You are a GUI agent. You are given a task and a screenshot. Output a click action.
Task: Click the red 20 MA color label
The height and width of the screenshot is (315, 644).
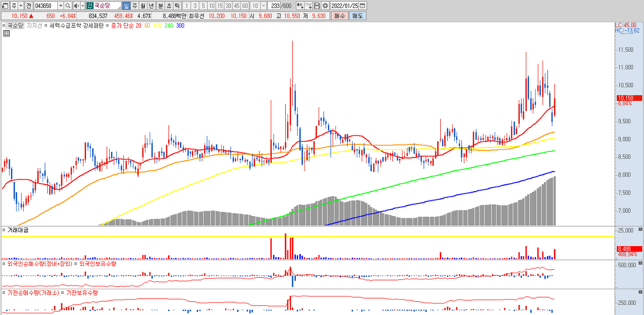pyautogui.click(x=138, y=25)
